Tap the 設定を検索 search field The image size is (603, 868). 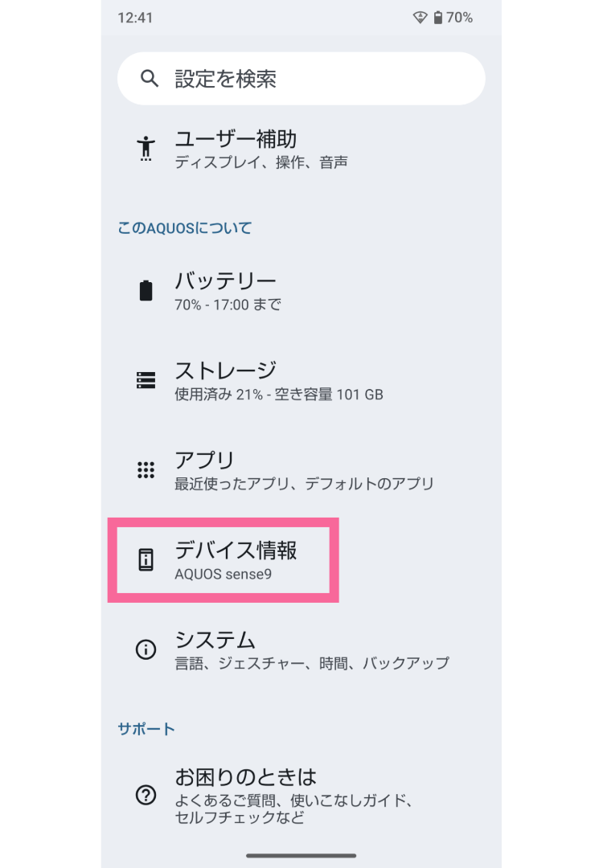point(301,78)
